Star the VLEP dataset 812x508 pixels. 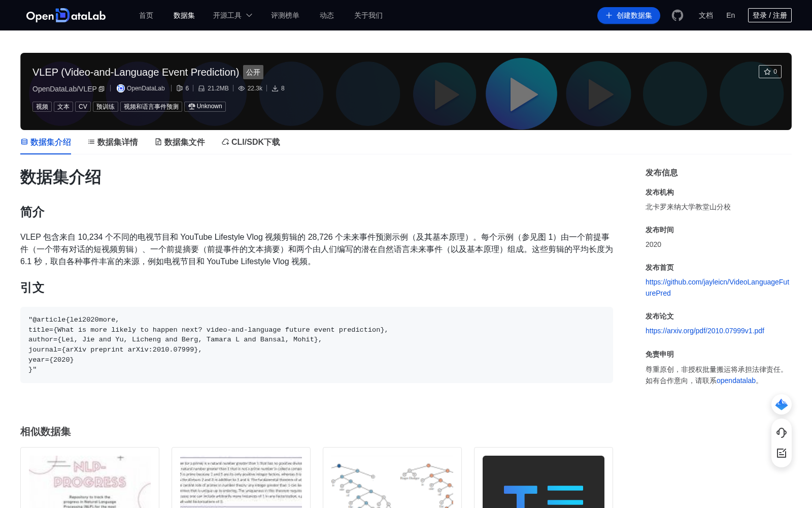(770, 72)
